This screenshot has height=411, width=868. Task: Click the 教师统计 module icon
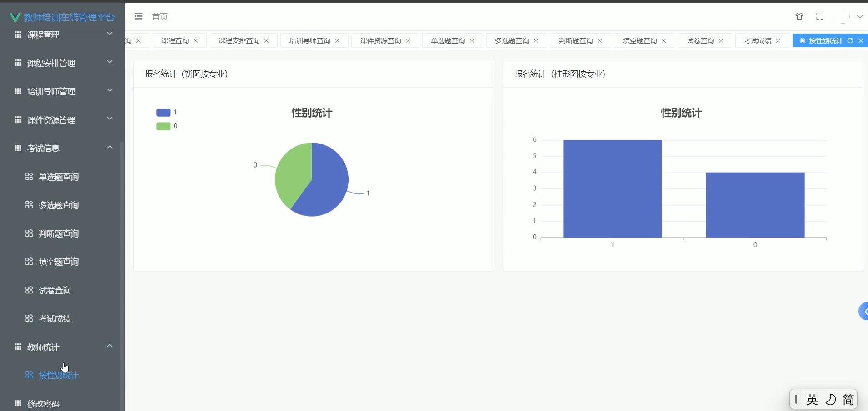pyautogui.click(x=17, y=347)
